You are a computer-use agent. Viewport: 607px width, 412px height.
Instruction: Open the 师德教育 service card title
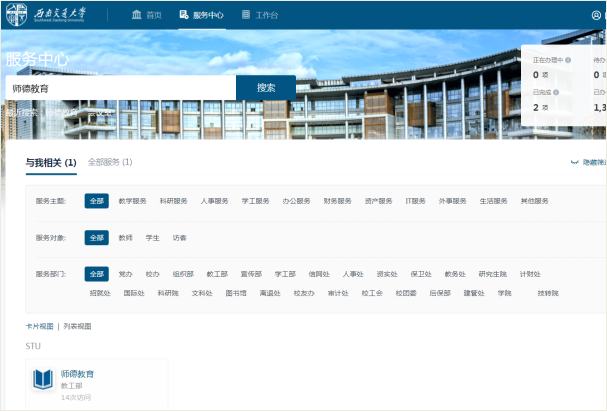77,373
